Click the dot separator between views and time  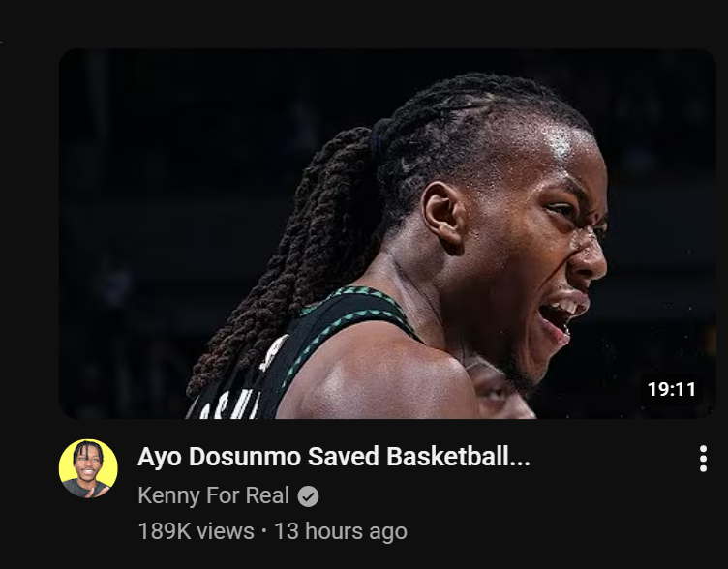point(264,531)
